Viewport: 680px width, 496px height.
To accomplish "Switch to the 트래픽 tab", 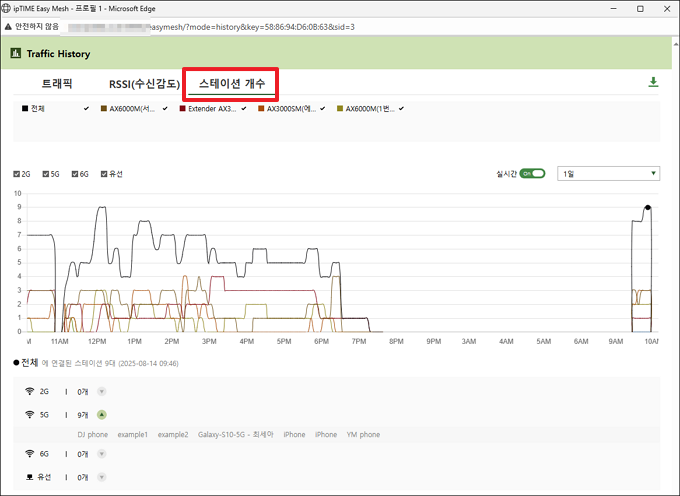I will [57, 85].
